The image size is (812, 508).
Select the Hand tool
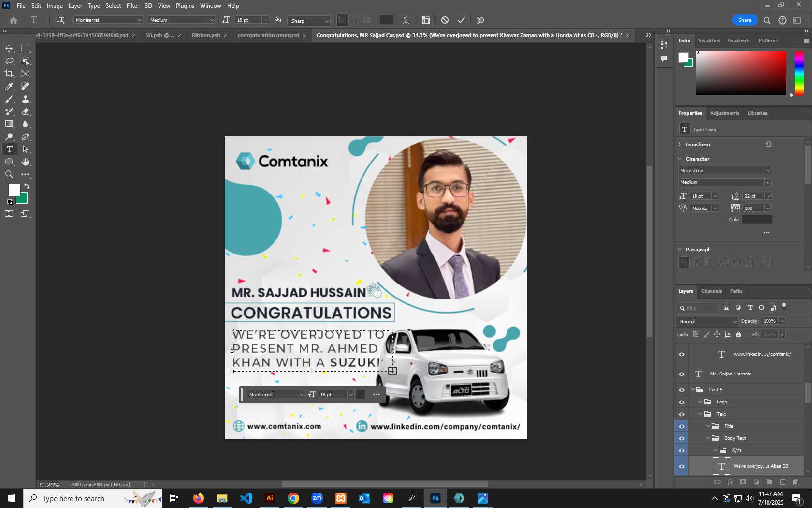tap(26, 162)
